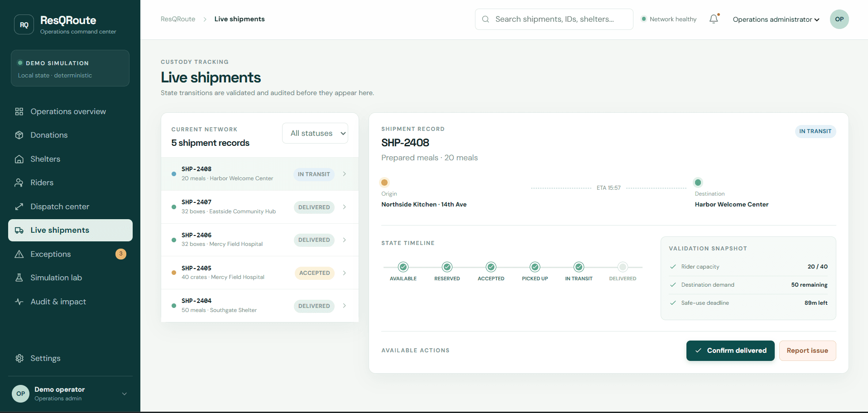The height and width of the screenshot is (413, 868).
Task: Click the PICKED UP timeline step marker
Action: click(x=535, y=267)
